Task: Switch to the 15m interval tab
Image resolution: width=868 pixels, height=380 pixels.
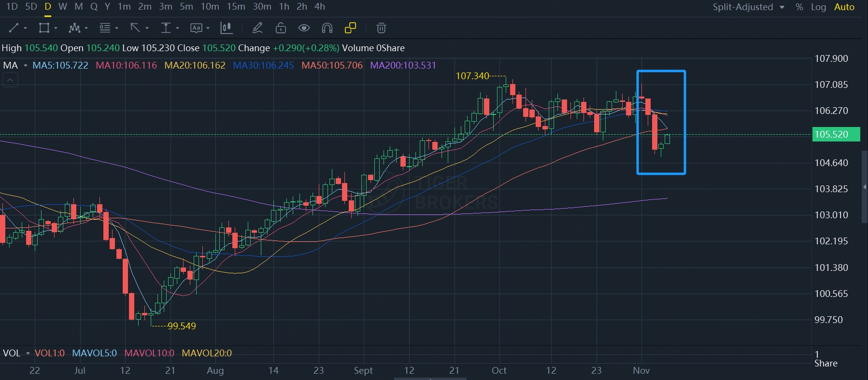Action: [236, 7]
